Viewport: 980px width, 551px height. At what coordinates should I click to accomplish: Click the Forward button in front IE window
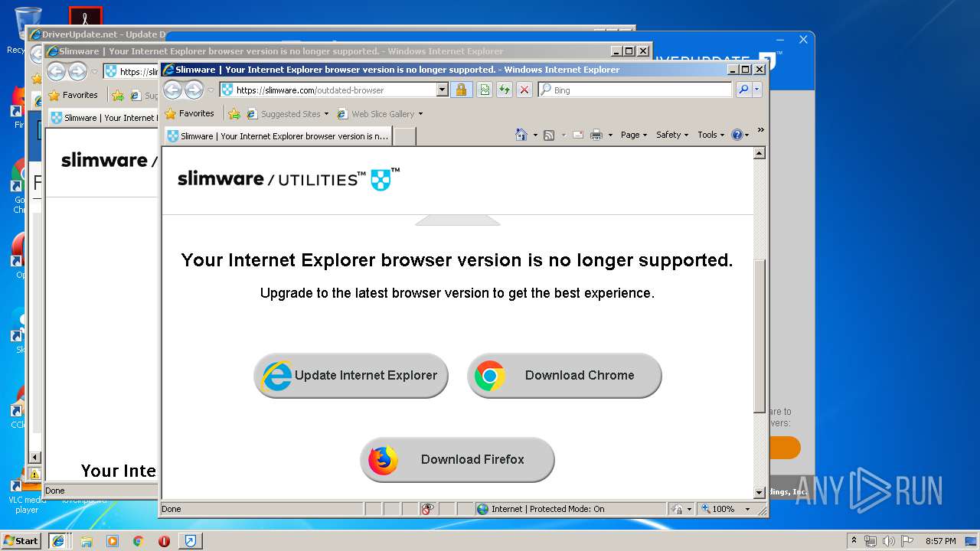(x=194, y=90)
